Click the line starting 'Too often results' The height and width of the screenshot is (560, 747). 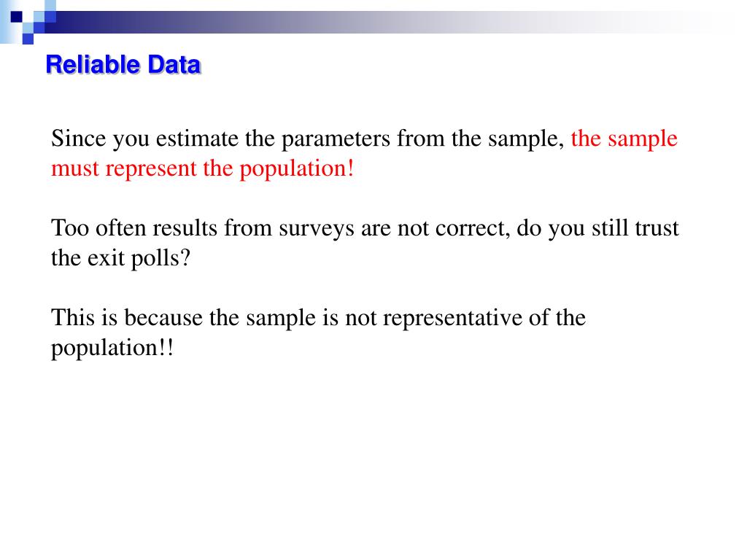coord(365,228)
